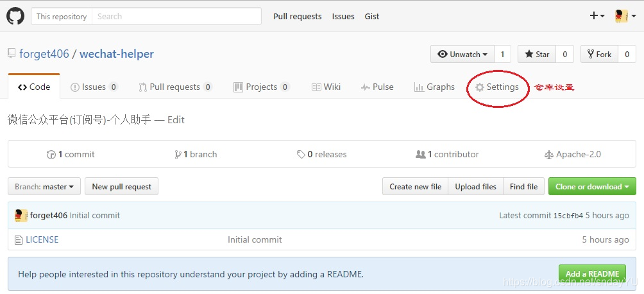Open the user avatar menu
Screen dimensions: 644x294
tap(625, 16)
